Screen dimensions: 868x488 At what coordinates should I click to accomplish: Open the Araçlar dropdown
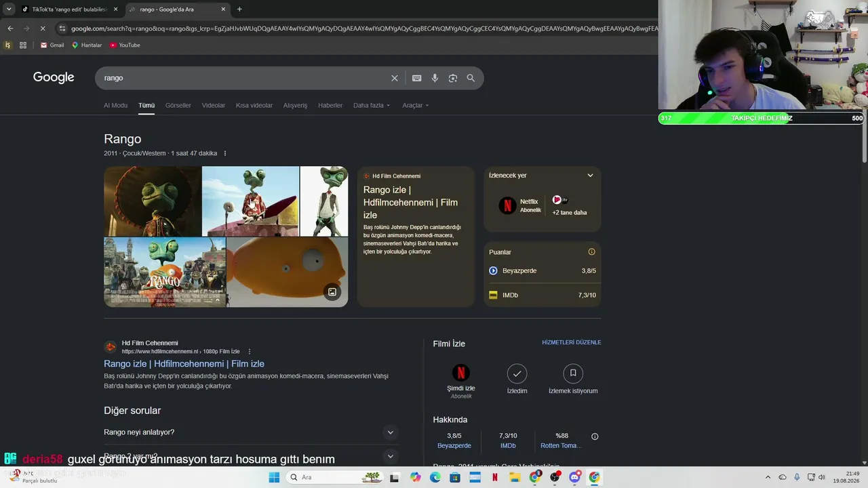click(x=416, y=106)
